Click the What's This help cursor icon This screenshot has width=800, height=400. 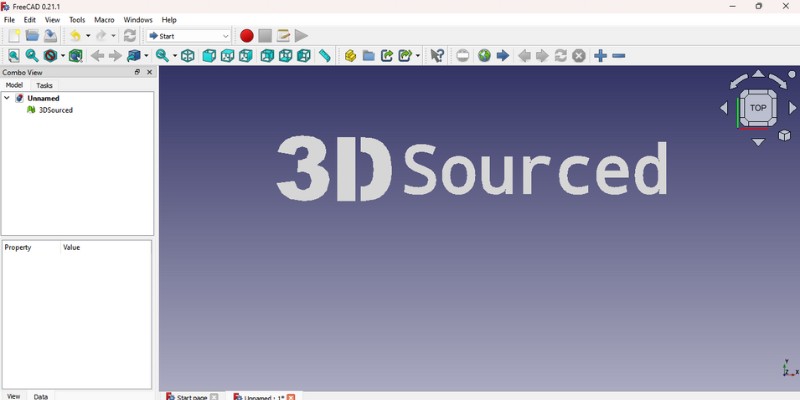437,56
